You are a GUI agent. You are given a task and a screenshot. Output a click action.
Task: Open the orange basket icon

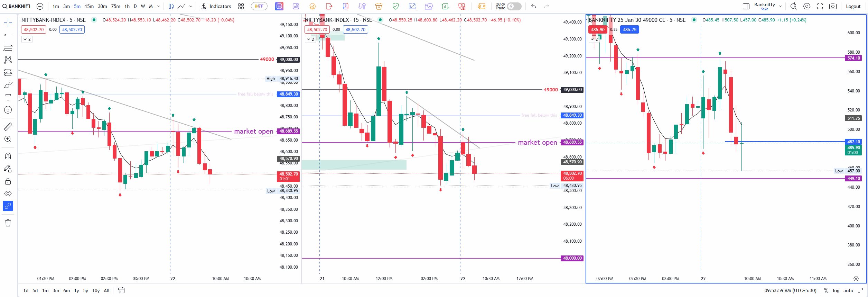pyautogui.click(x=379, y=6)
